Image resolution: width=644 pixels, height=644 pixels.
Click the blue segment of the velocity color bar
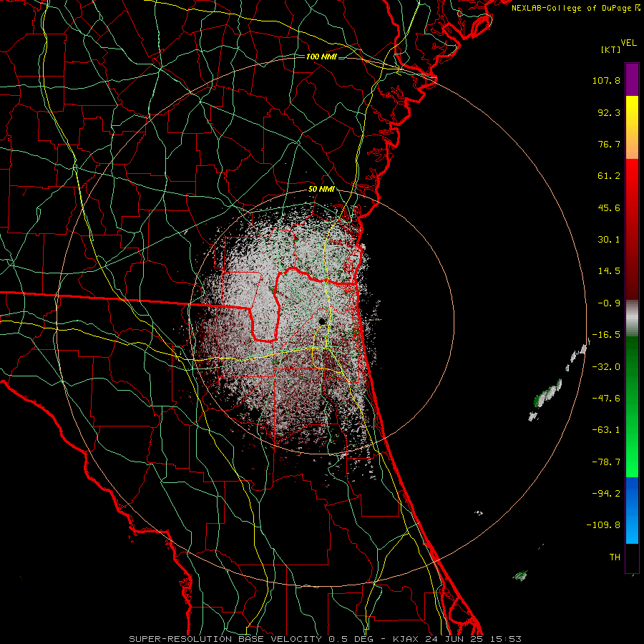click(632, 510)
